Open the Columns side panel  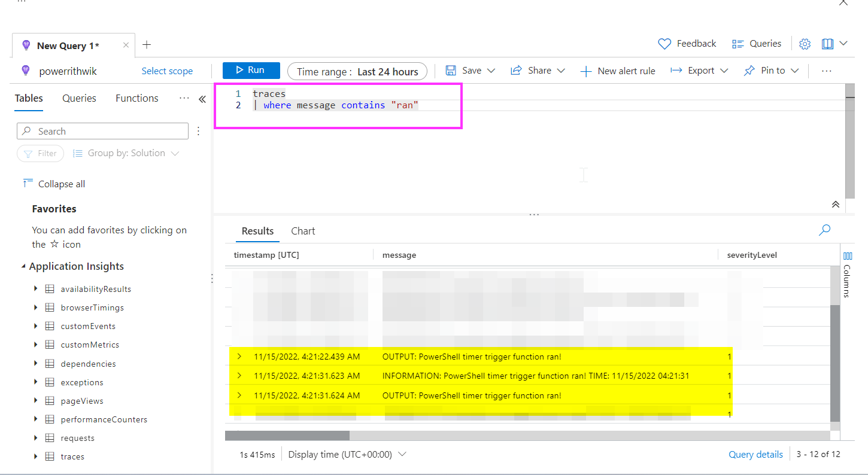848,273
